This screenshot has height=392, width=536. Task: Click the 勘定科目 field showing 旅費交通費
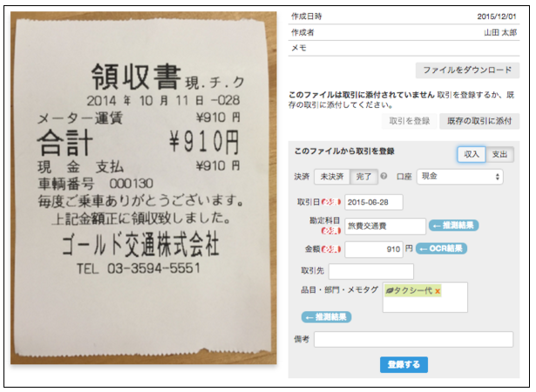(x=385, y=226)
